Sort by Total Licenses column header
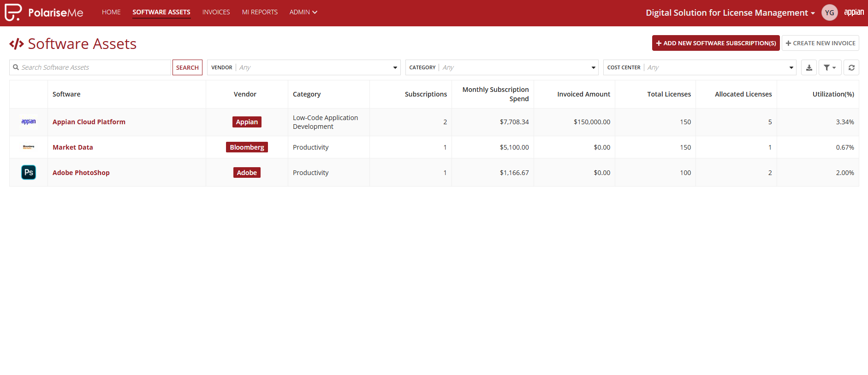The width and height of the screenshot is (868, 375). click(669, 94)
